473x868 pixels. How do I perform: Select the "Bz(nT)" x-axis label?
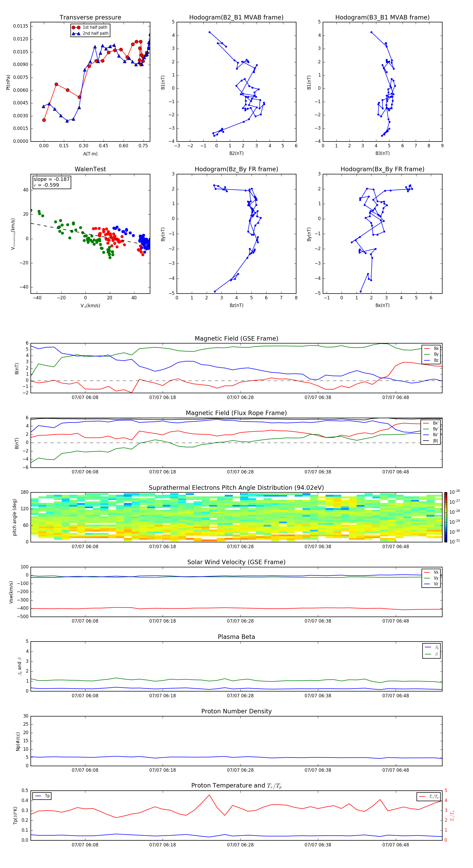[x=236, y=306]
